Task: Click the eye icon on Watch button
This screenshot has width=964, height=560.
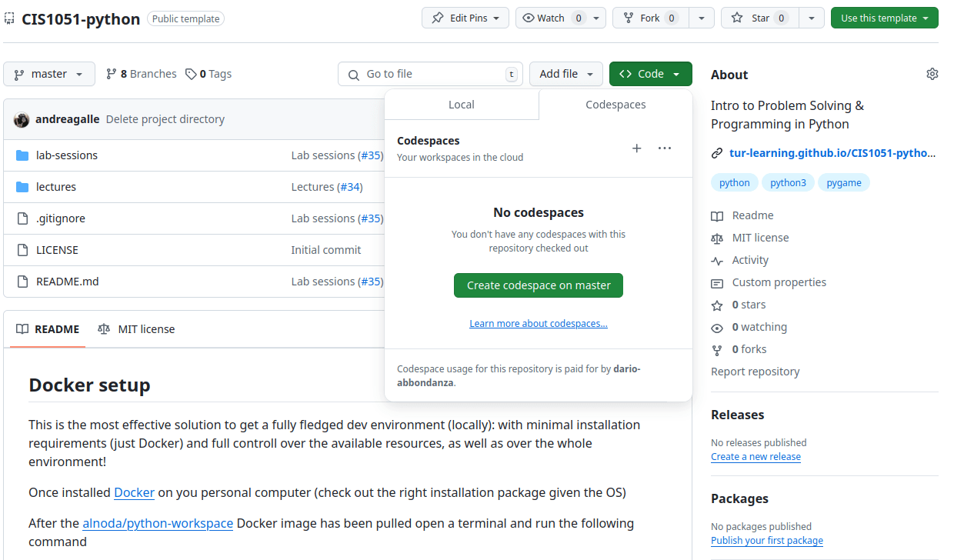Action: pos(529,18)
